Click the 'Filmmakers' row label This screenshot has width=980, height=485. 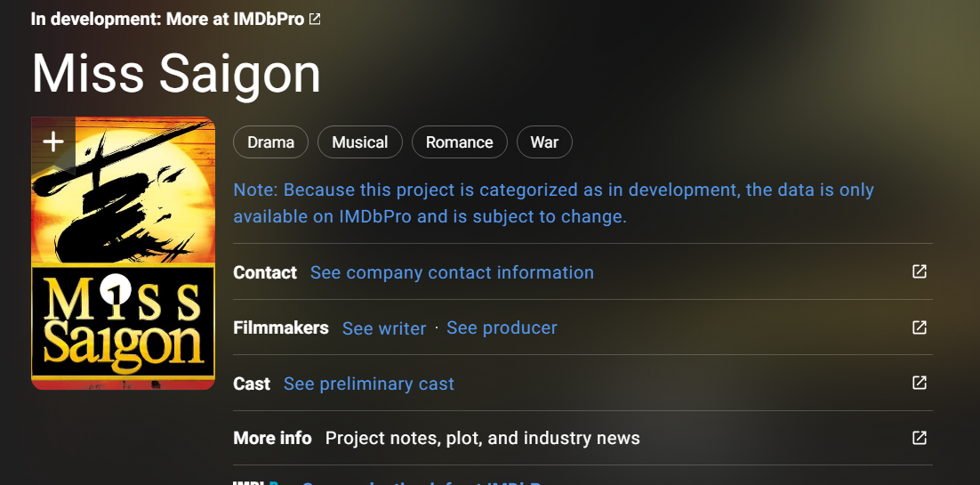[281, 327]
